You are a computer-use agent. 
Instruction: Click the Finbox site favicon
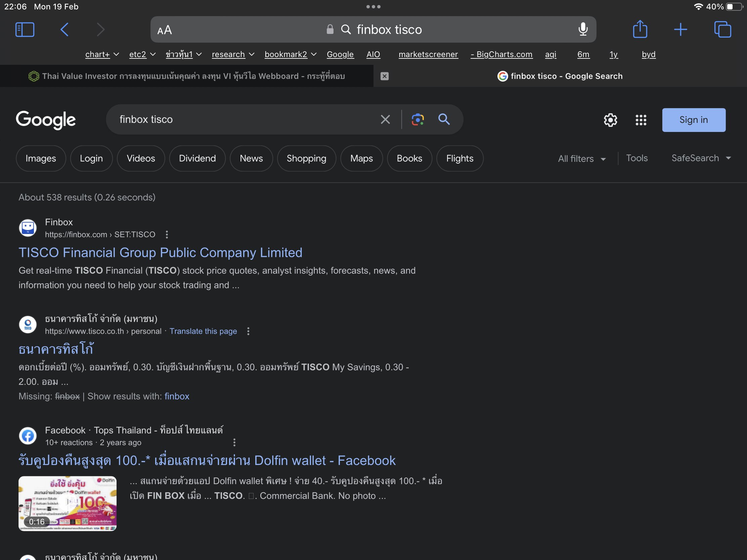click(x=28, y=228)
